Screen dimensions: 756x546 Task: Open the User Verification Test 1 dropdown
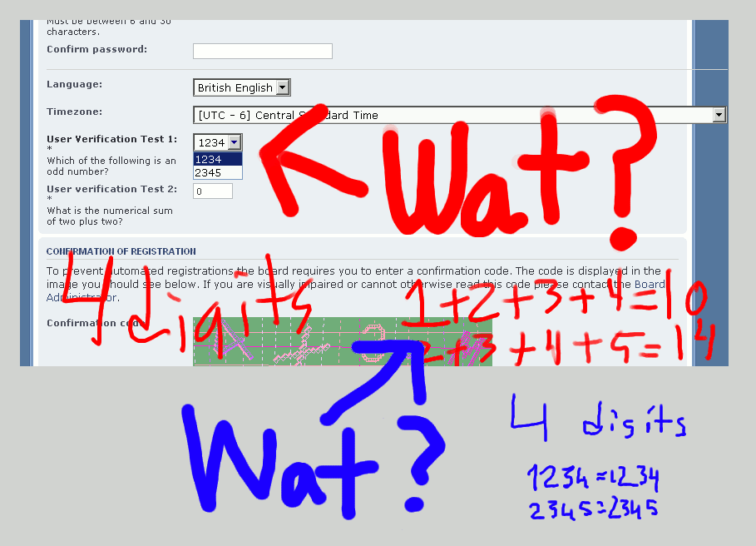[218, 142]
